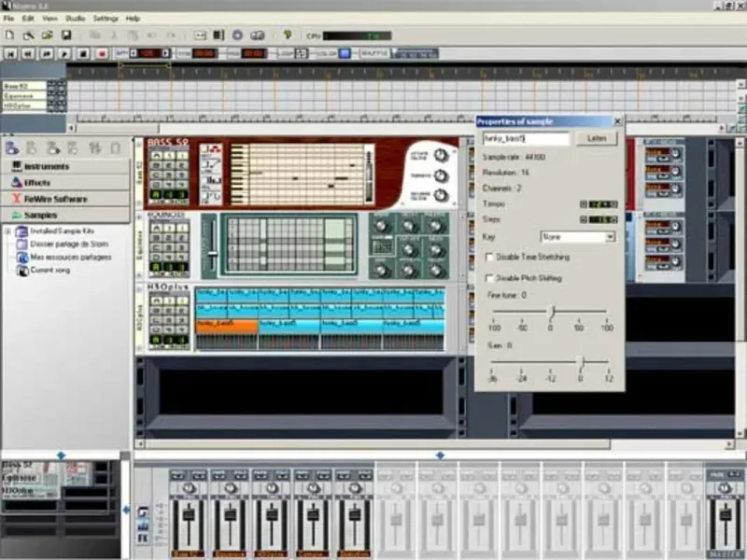Click the New file icon in toolbar
747x560 pixels.
(x=9, y=35)
